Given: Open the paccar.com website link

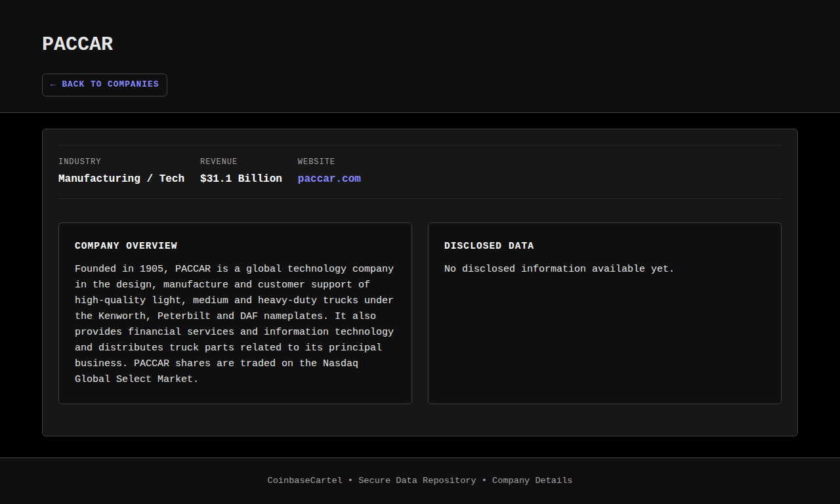Looking at the screenshot, I should click(329, 178).
